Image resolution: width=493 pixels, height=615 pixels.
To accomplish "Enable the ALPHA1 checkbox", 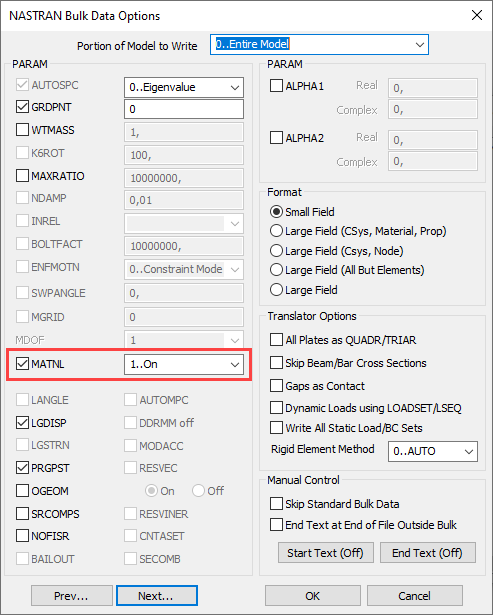I will (x=276, y=86).
